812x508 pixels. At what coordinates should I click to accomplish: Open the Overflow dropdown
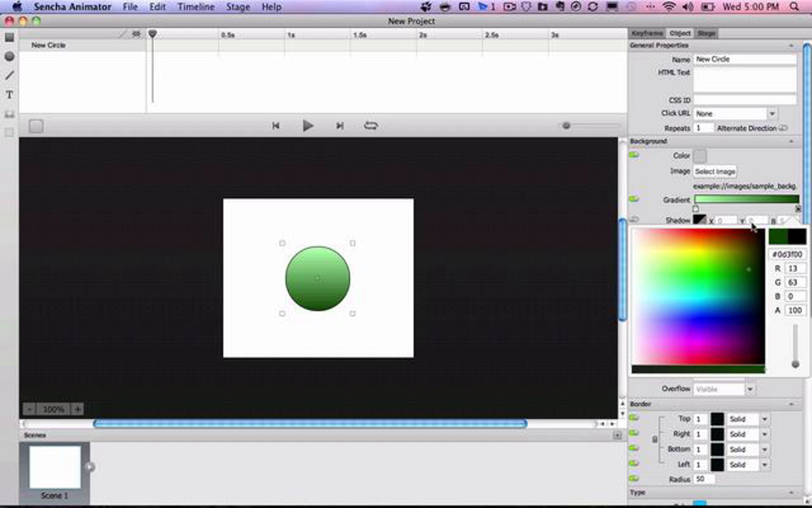tap(750, 389)
